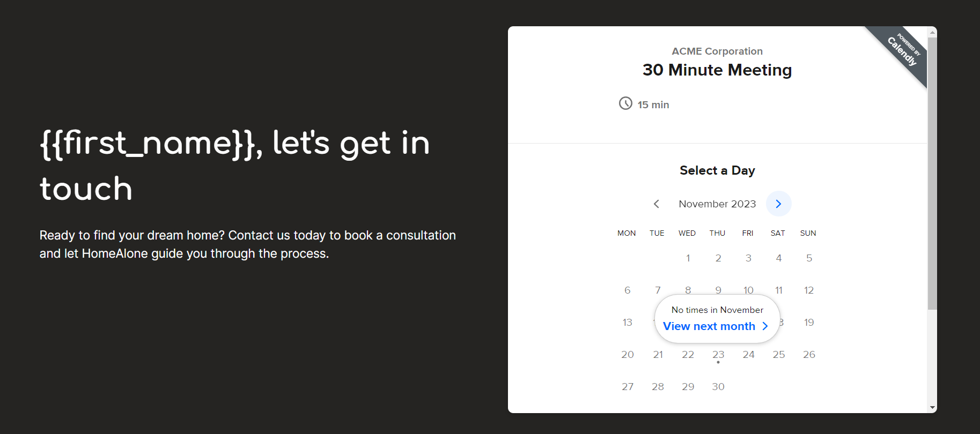Choose November 26 on the calendar

pyautogui.click(x=809, y=355)
